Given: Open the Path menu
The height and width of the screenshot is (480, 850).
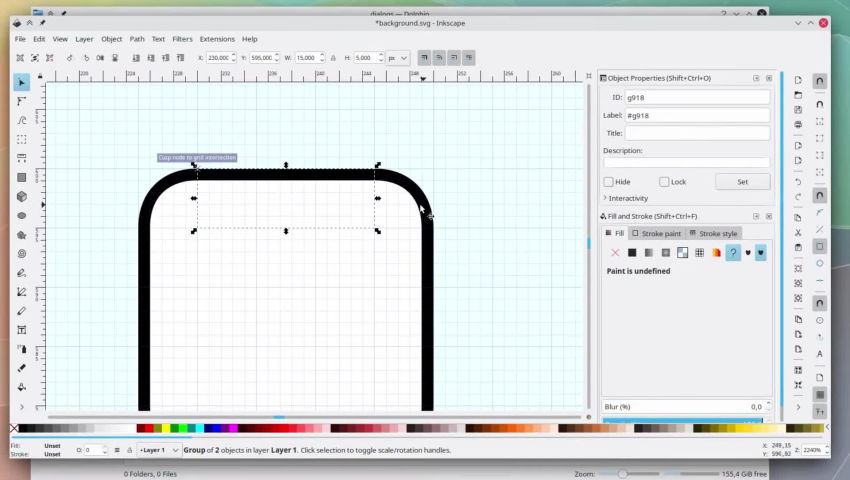Looking at the screenshot, I should tap(137, 39).
